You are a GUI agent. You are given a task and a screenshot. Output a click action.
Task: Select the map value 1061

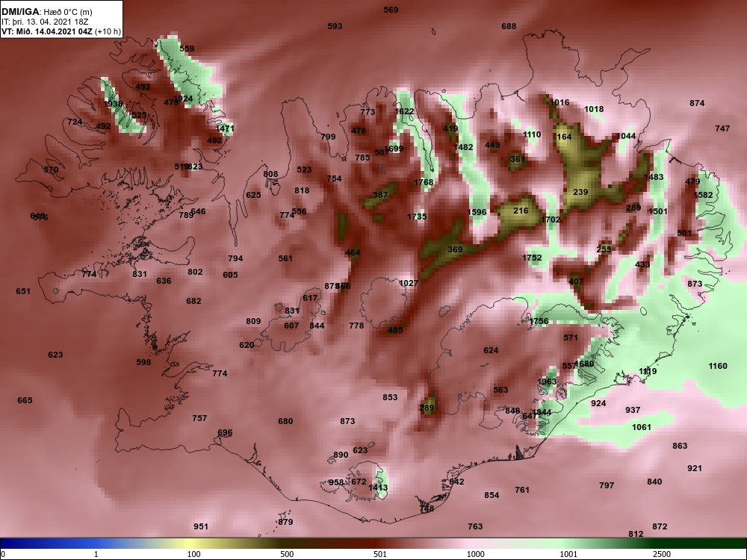point(641,427)
